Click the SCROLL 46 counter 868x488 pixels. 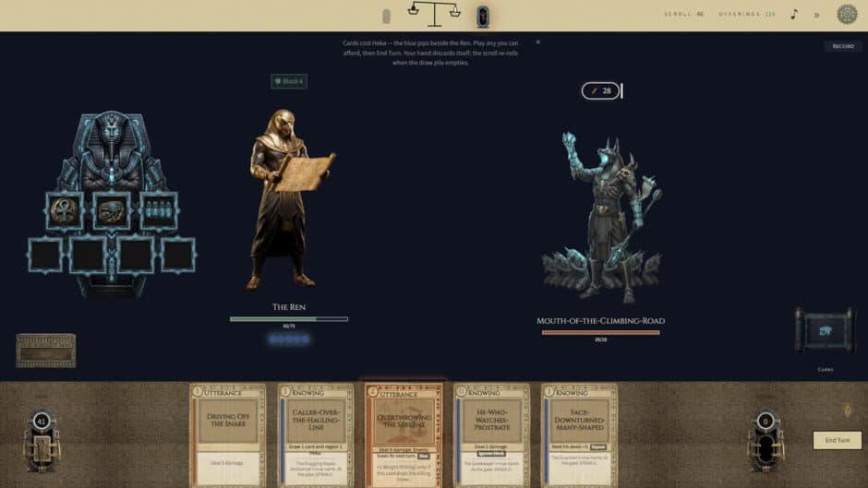tap(683, 14)
